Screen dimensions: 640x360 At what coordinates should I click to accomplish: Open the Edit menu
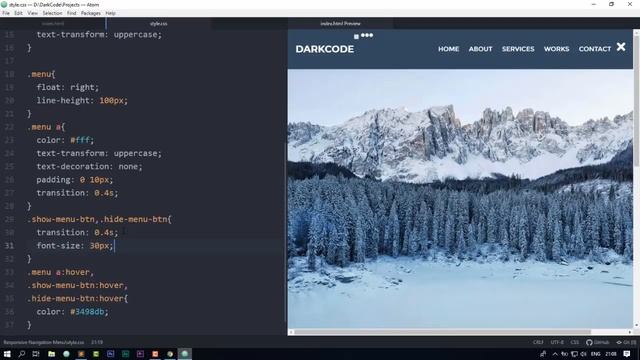pos(18,13)
